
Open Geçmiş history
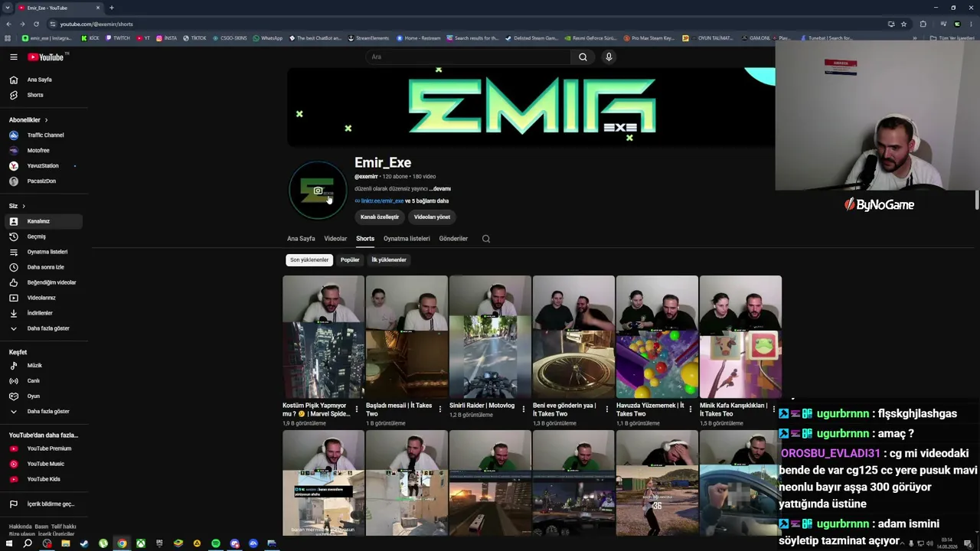44,236
